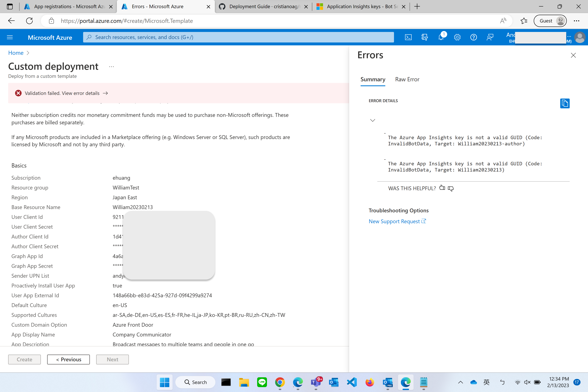The height and width of the screenshot is (392, 588).
Task: Open the Cloud Shell terminal icon
Action: (x=409, y=37)
